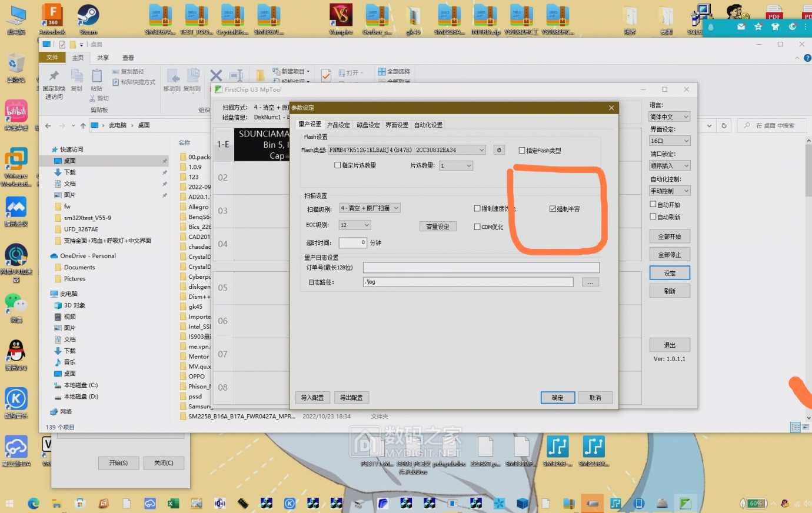Open the 语言 language dropdown
This screenshot has width=812, height=513.
click(669, 116)
